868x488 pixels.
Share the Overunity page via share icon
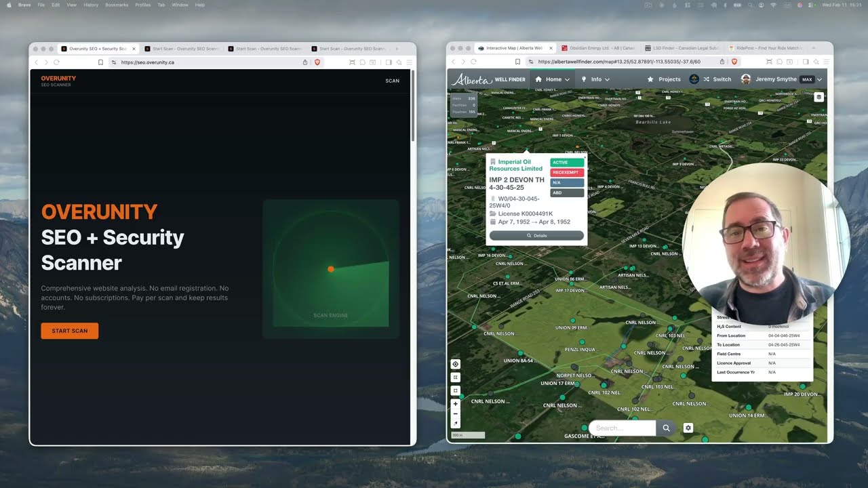click(x=305, y=62)
